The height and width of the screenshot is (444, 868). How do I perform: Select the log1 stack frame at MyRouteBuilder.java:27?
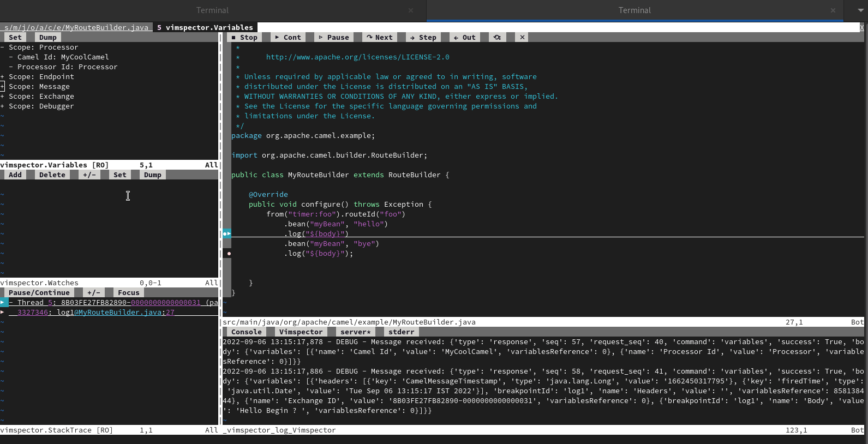(95, 313)
